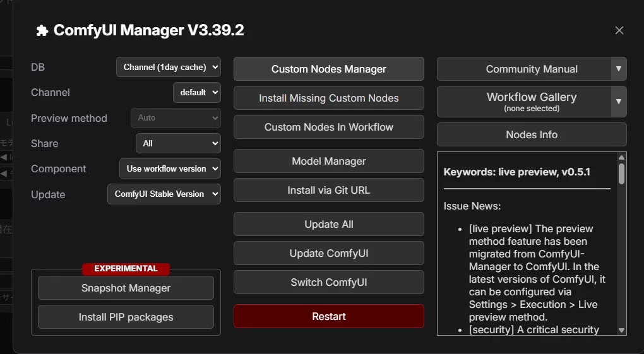Click the news panel scroll down arrow
The image size is (644, 354).
click(621, 330)
